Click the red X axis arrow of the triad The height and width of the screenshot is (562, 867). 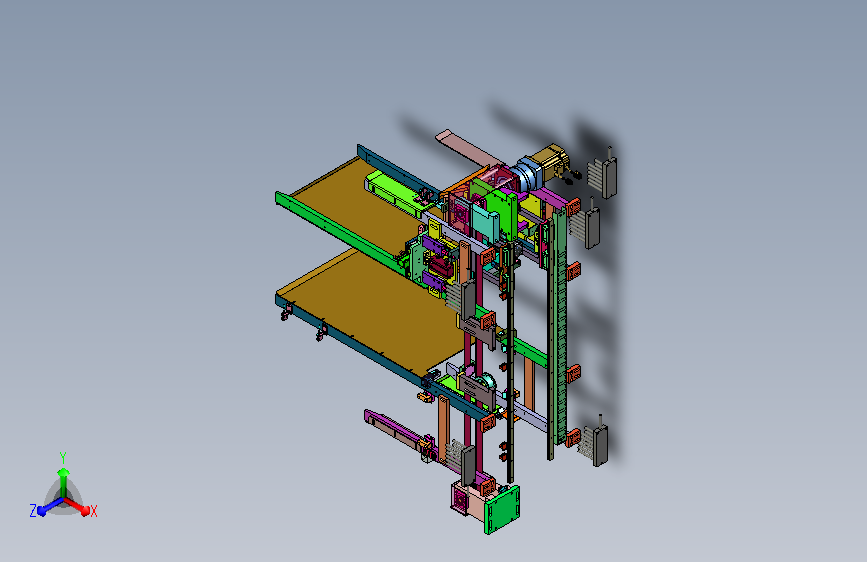[78, 506]
